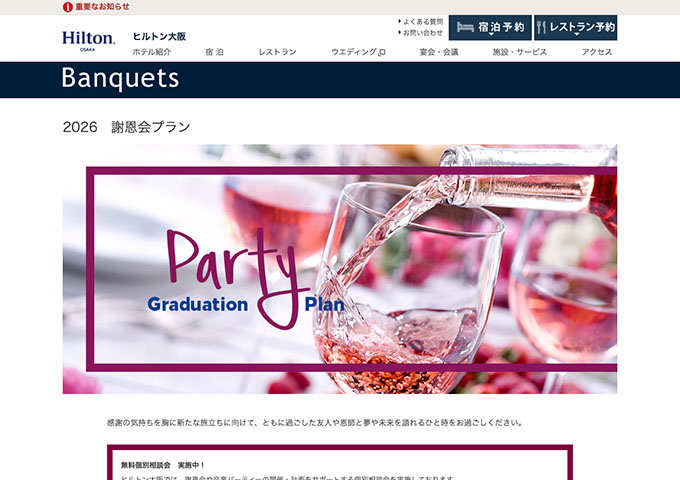Click the Party Graduation Plan banner image
680x480 pixels.
point(340,269)
